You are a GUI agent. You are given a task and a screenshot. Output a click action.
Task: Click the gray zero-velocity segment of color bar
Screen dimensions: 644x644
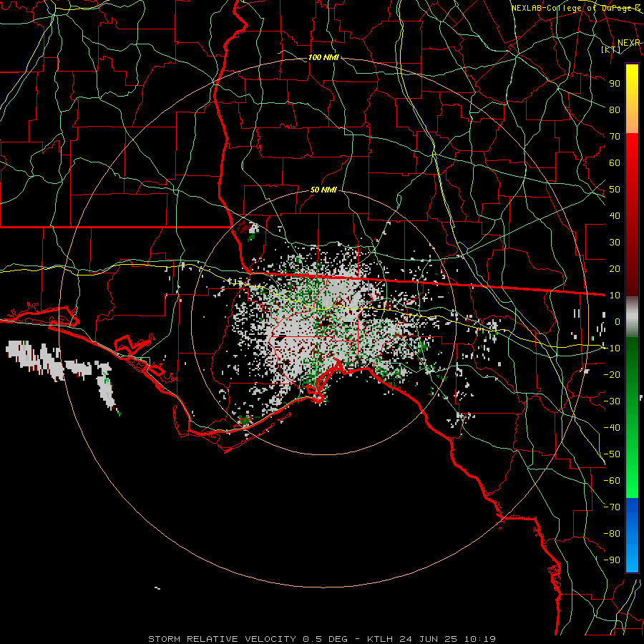click(632, 317)
